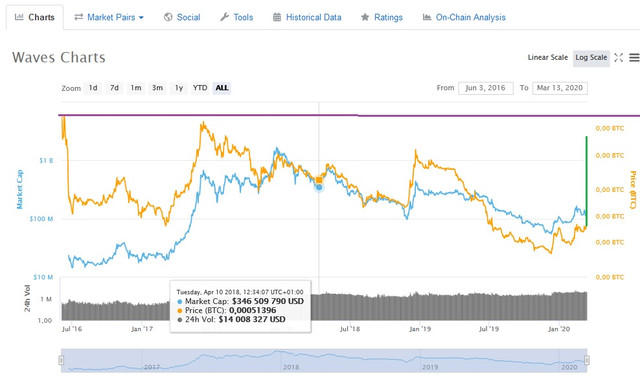The width and height of the screenshot is (640, 380).
Task: Open the From date field Jun 3, 2016
Action: (486, 88)
